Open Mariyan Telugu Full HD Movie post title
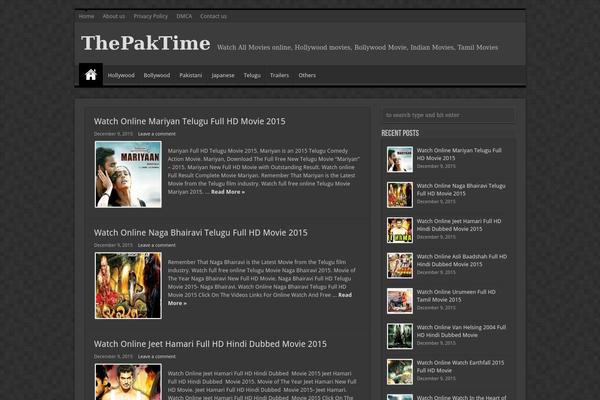This screenshot has height=400, width=600. click(x=189, y=121)
